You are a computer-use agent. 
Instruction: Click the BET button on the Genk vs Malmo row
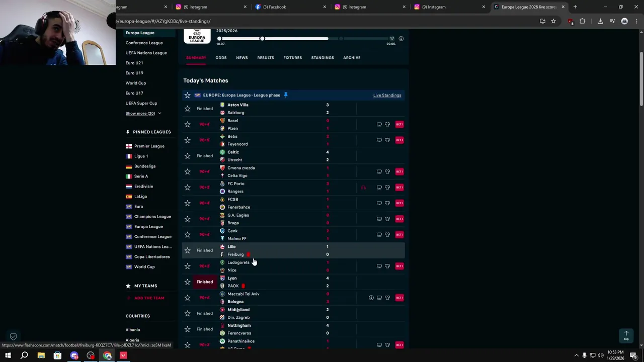click(399, 234)
